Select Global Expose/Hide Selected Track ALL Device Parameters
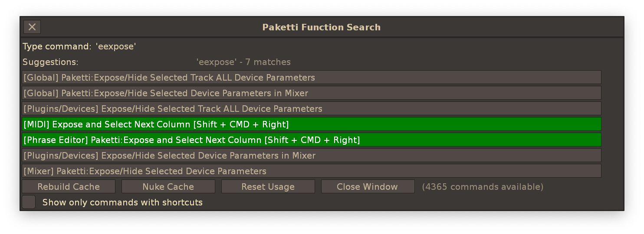This screenshot has height=234, width=644. [x=311, y=78]
